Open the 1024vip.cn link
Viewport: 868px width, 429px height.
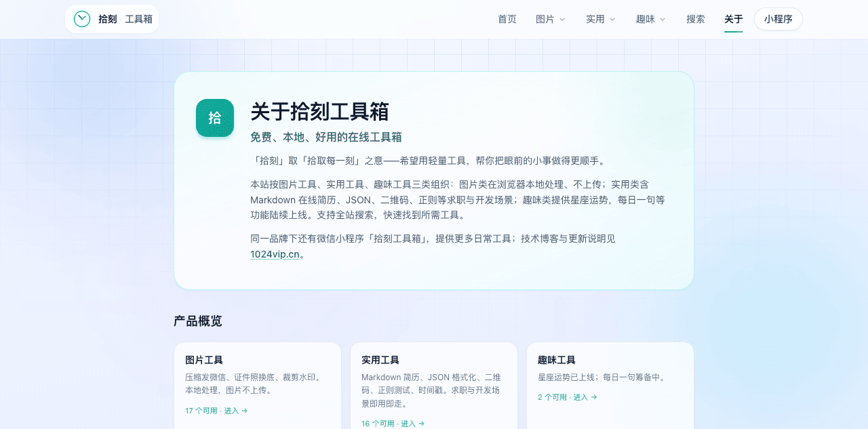[275, 254]
